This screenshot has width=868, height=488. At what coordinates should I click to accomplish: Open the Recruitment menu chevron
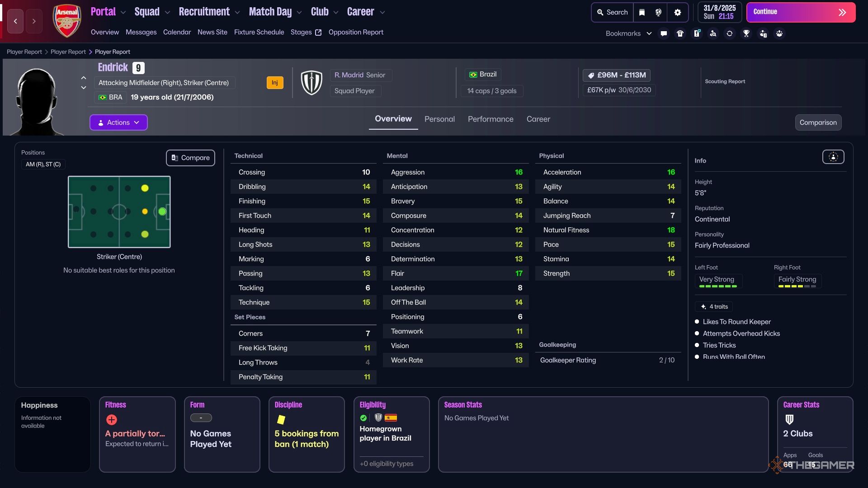(237, 13)
